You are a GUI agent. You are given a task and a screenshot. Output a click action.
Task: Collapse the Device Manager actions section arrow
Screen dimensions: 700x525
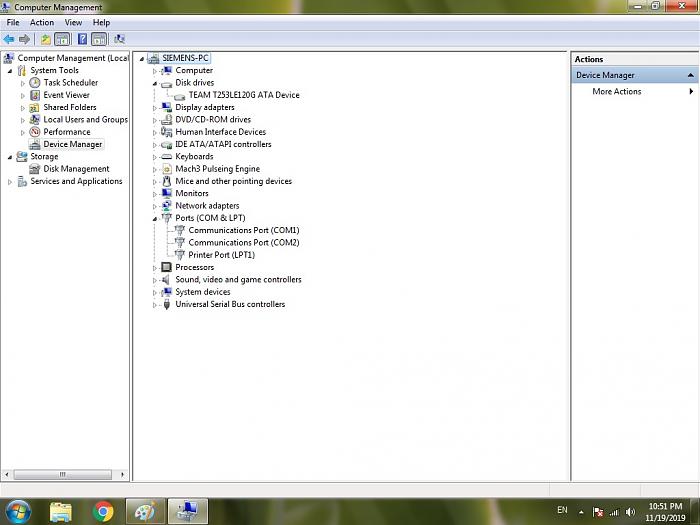[691, 75]
